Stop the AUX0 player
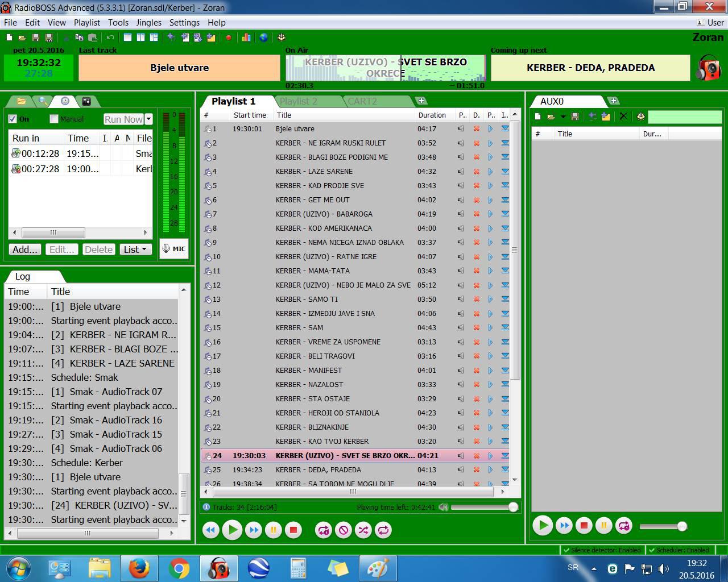The height and width of the screenshot is (582, 728). [584, 525]
